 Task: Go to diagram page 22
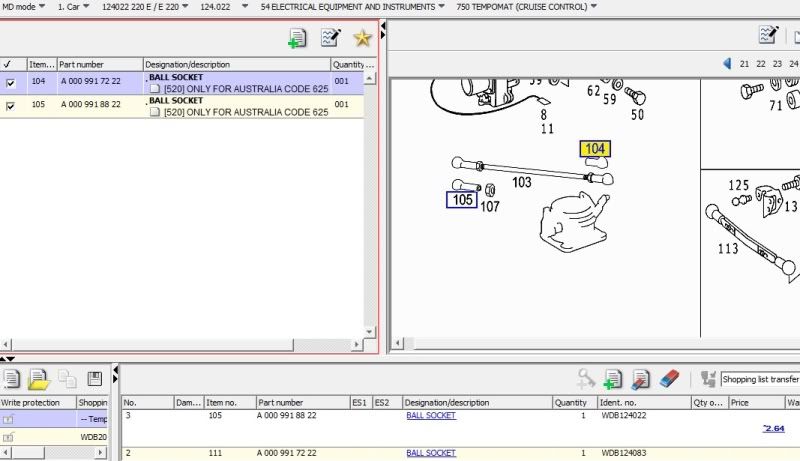point(761,64)
